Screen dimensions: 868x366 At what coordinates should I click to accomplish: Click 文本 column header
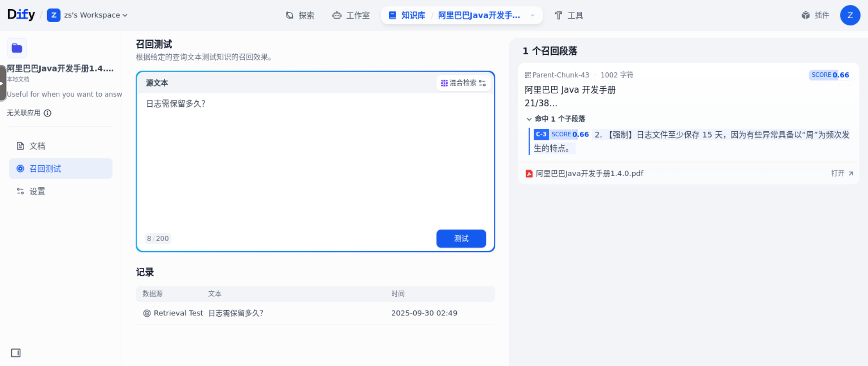click(x=214, y=294)
